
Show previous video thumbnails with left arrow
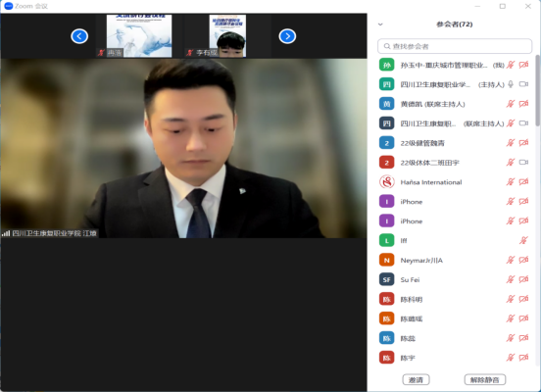pos(79,36)
